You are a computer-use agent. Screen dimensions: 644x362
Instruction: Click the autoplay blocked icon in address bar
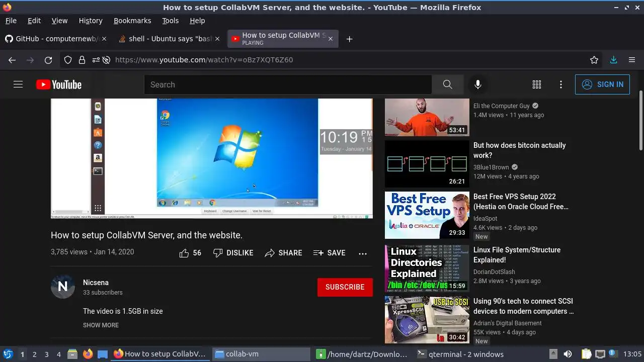(x=106, y=60)
